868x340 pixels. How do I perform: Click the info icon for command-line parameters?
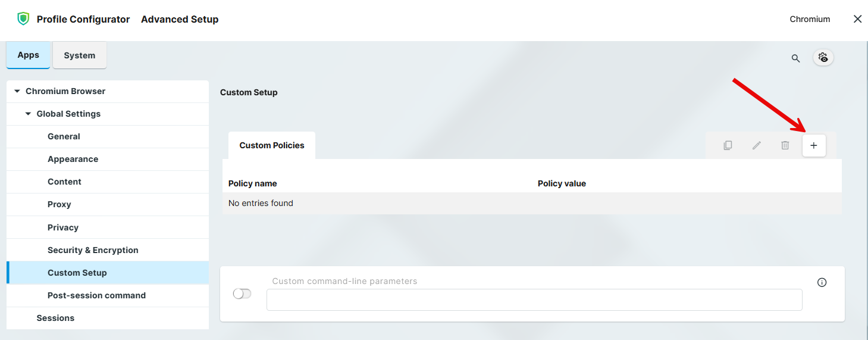[x=822, y=283]
